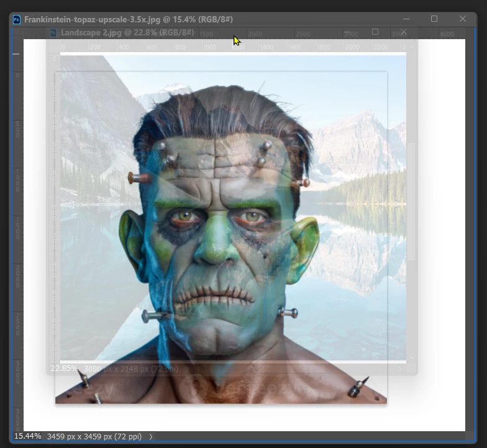
Task: Click the scroll-right arrow in the Landscape 2 status bar
Action: coord(400,369)
